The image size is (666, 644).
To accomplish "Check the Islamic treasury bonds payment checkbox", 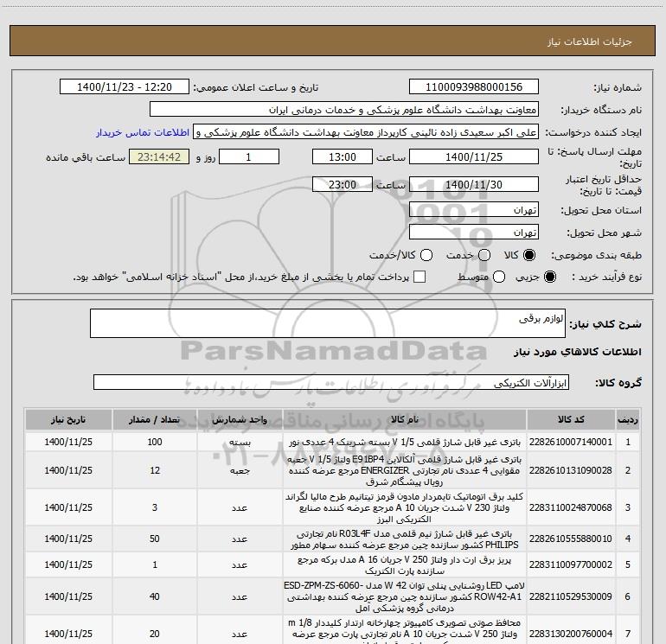I will (419, 277).
